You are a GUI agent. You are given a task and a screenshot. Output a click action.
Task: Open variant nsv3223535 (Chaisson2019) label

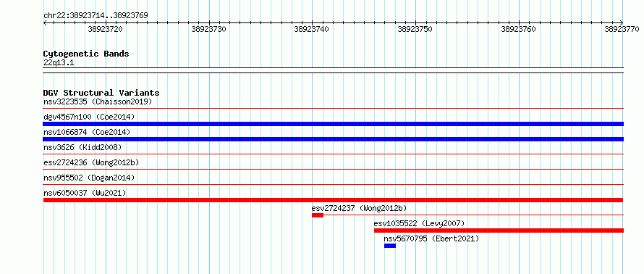98,101
